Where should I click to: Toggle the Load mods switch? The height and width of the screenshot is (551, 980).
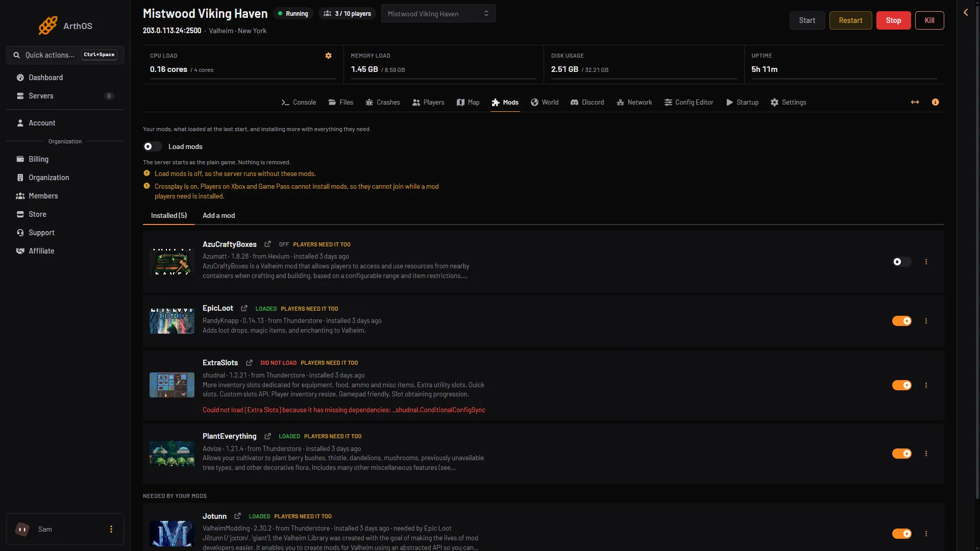[152, 146]
